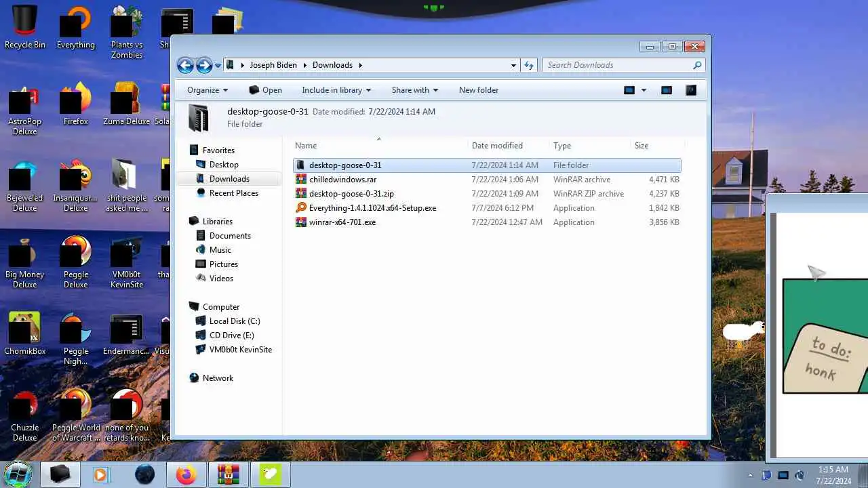Click the New folder button
Image resolution: width=868 pixels, height=488 pixels.
479,90
